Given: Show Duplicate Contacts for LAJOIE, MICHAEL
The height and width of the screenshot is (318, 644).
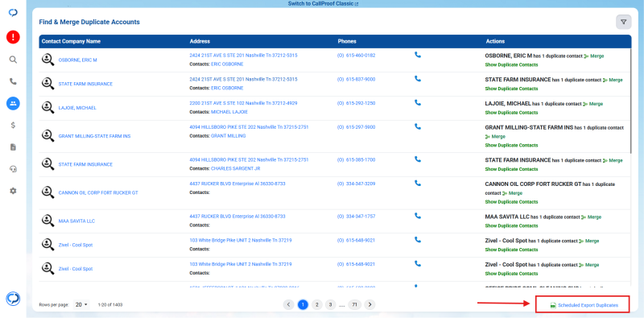Looking at the screenshot, I should tap(511, 113).
